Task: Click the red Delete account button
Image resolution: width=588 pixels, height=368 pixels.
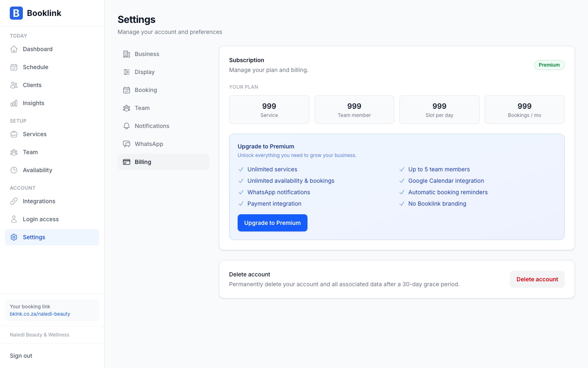Action: pos(537,279)
